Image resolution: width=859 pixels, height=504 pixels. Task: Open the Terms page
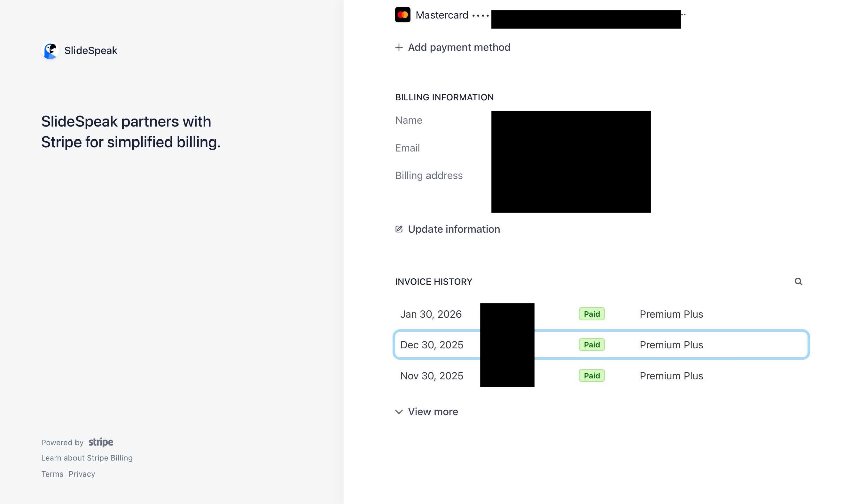click(x=52, y=474)
